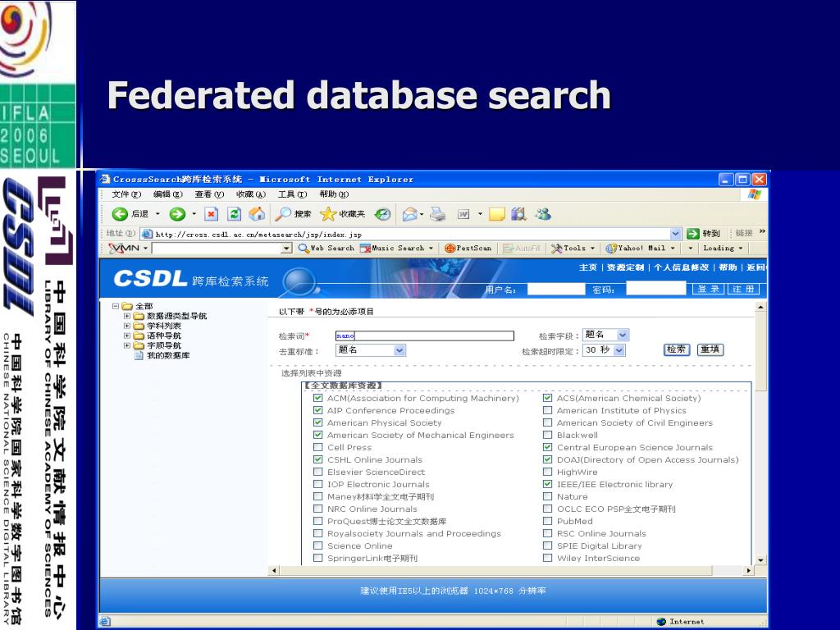This screenshot has width=840, height=630.
Task: Click the 密码 password field
Action: point(656,289)
